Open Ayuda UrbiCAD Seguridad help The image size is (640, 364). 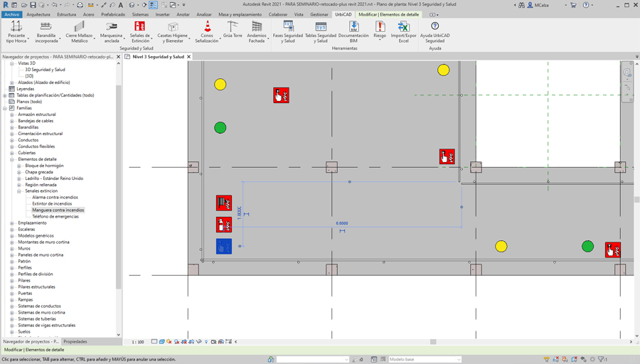[x=434, y=31]
